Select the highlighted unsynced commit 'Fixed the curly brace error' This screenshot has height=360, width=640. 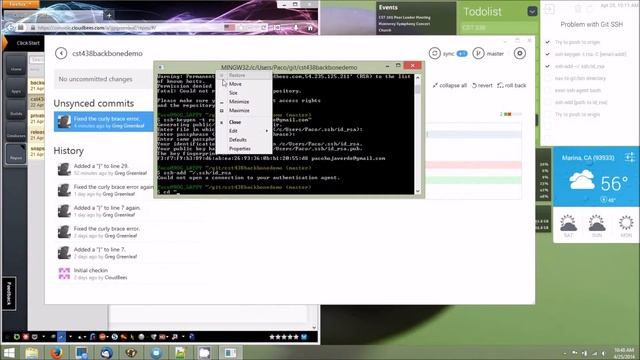coord(104,122)
